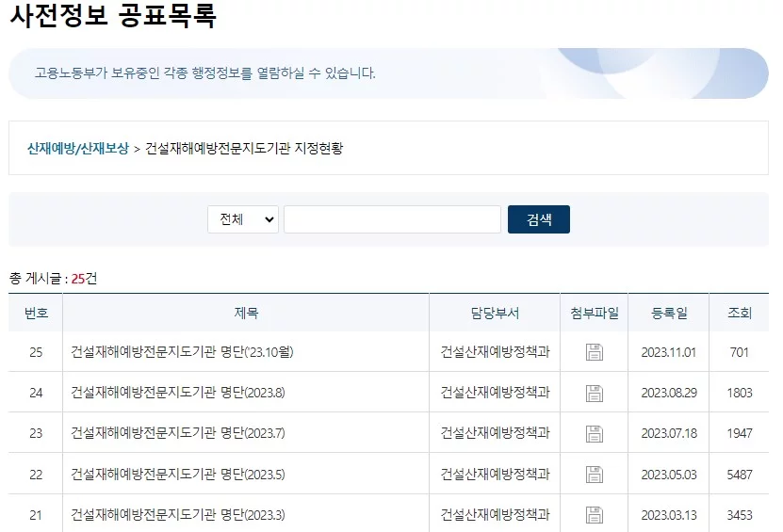This screenshot has width=783, height=532.
Task: Click the 사전정보 공표목록 page heading
Action: [x=113, y=15]
